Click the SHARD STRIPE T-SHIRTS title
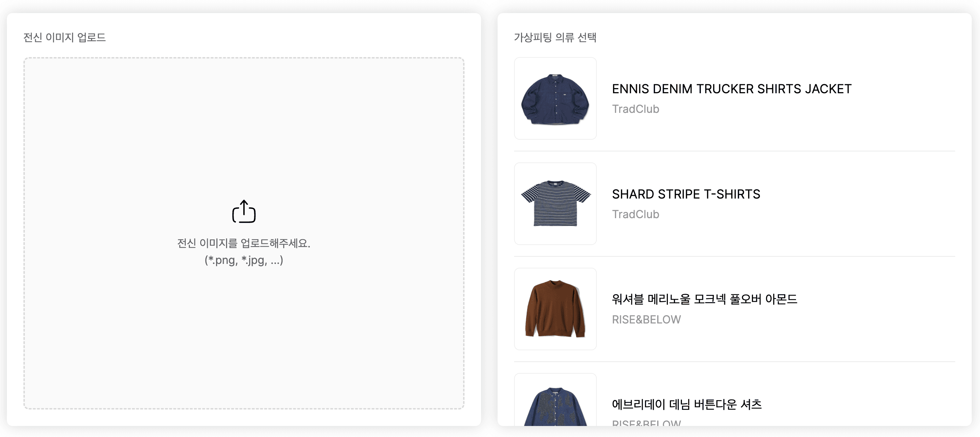 pos(685,194)
